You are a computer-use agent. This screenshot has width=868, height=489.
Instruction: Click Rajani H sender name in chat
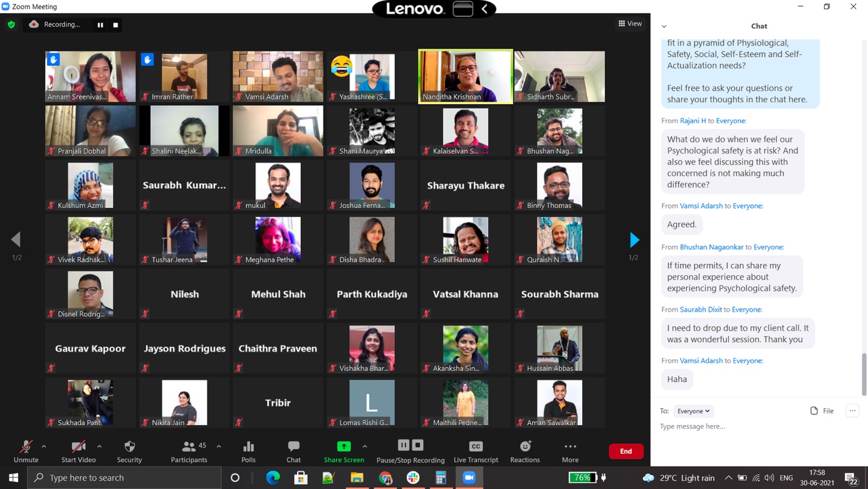pos(693,120)
